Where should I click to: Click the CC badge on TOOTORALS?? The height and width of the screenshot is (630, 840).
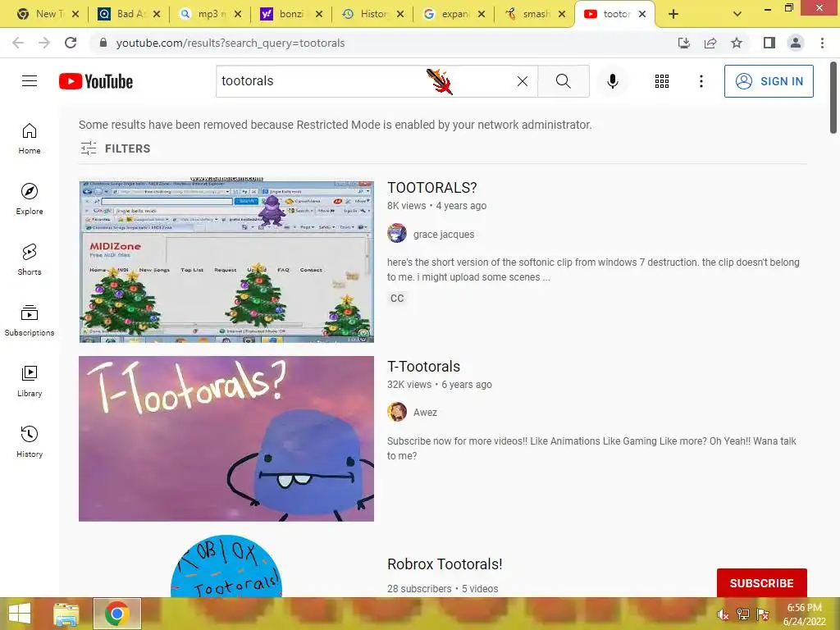click(x=397, y=299)
